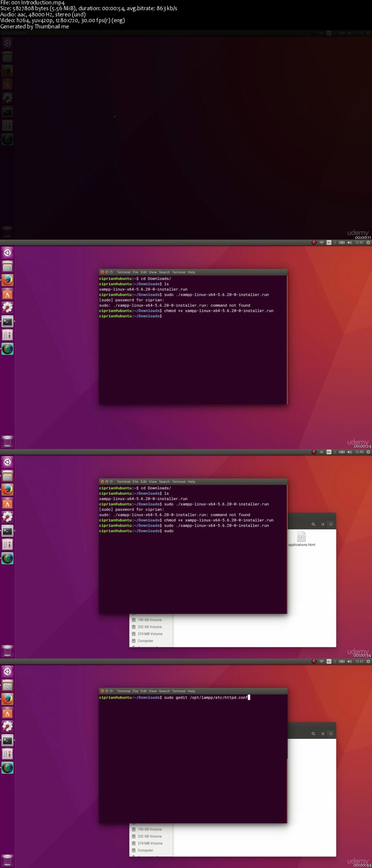The height and width of the screenshot is (868, 372).
Task: Switch to grid view in 12:51 file manager
Action: (331, 734)
